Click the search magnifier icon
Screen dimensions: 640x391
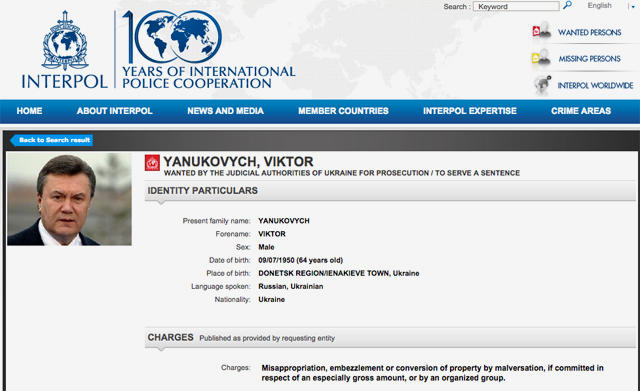click(x=567, y=5)
